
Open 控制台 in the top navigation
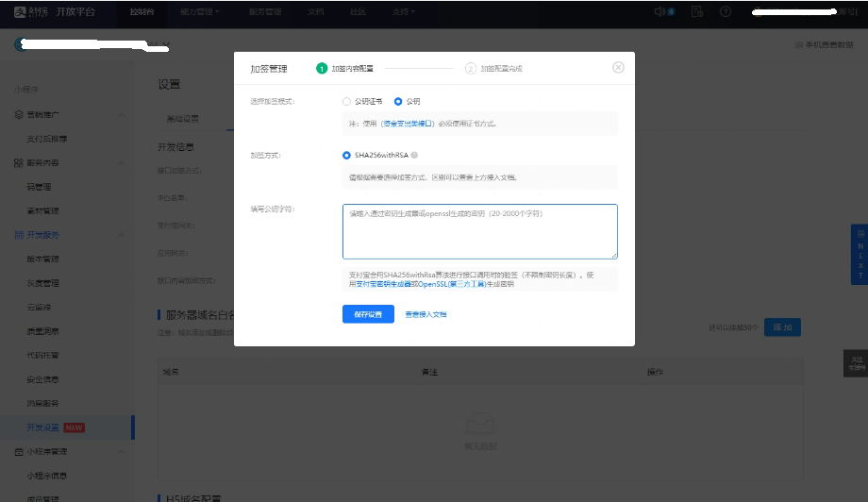pos(142,12)
